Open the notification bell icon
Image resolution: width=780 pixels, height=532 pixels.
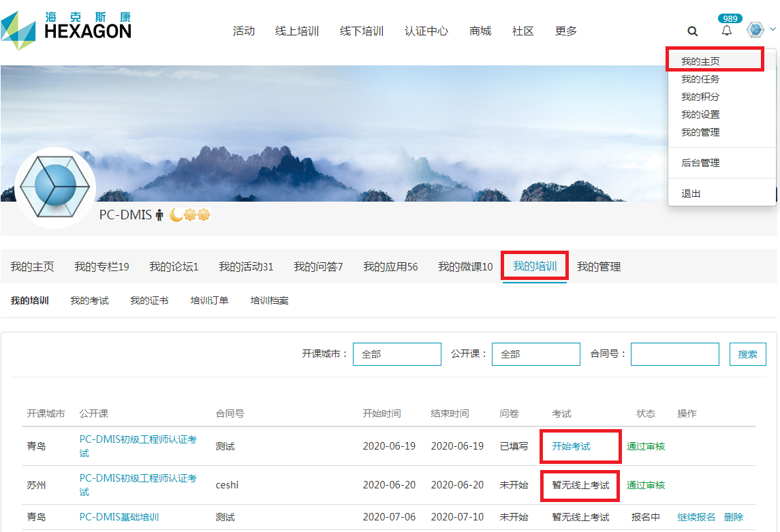pos(727,31)
